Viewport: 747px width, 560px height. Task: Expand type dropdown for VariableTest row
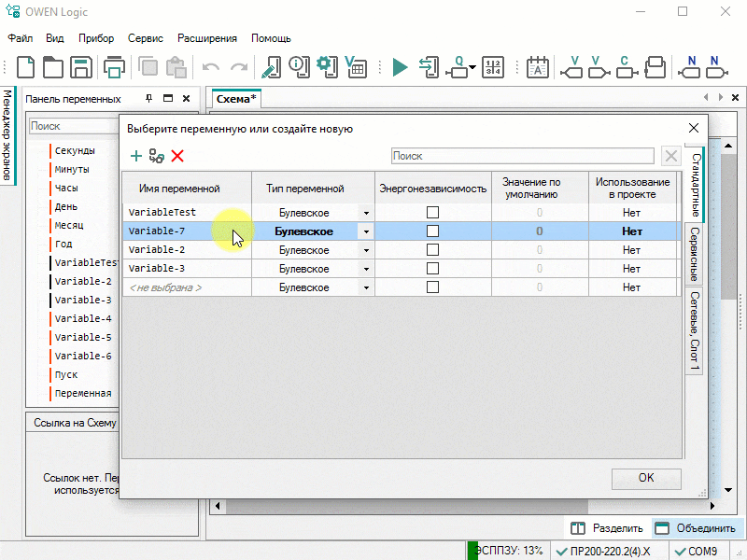point(366,213)
